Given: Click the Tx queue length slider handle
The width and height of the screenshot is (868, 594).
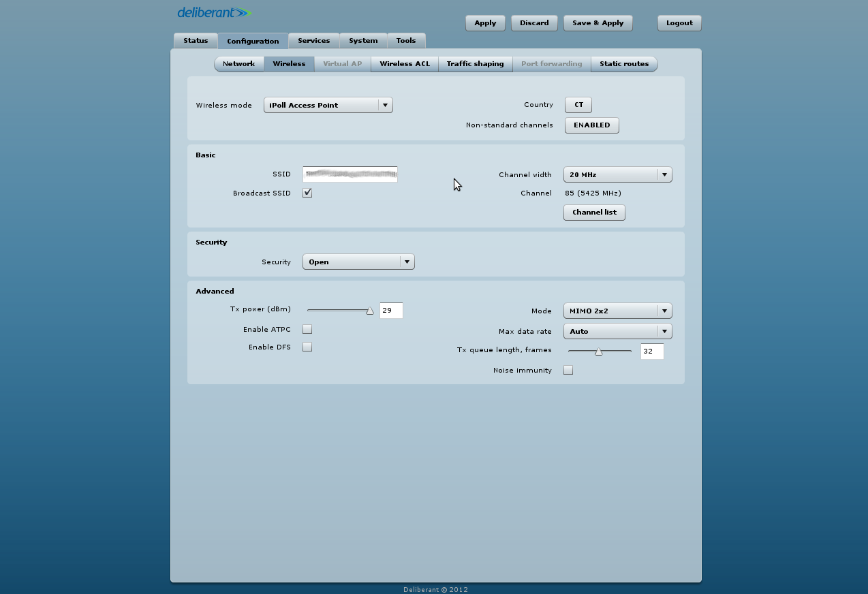Looking at the screenshot, I should click(598, 351).
